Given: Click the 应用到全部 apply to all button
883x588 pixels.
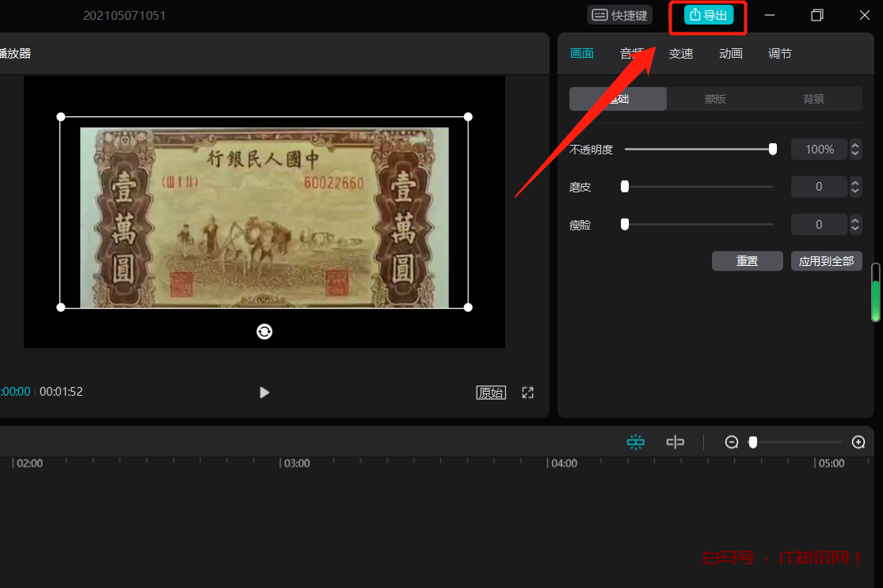Looking at the screenshot, I should (826, 261).
